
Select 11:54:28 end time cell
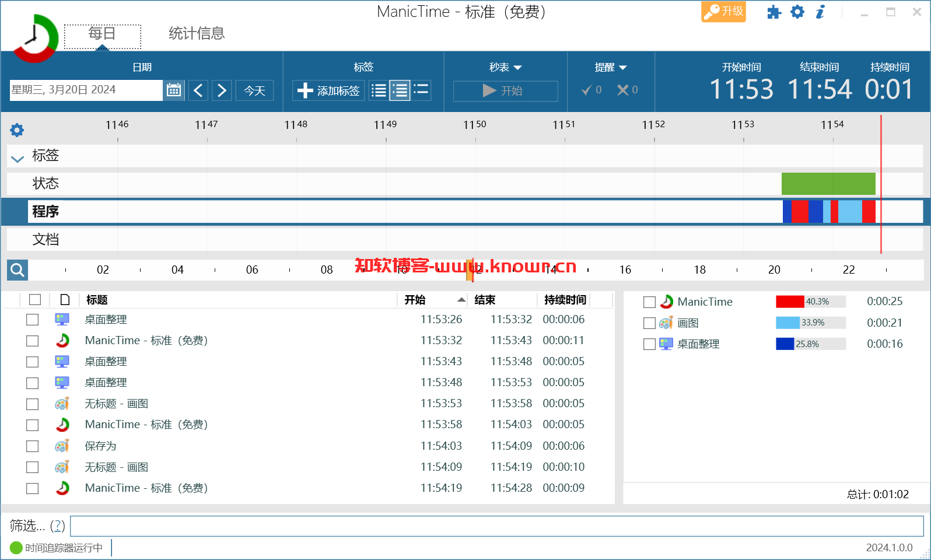tap(511, 488)
